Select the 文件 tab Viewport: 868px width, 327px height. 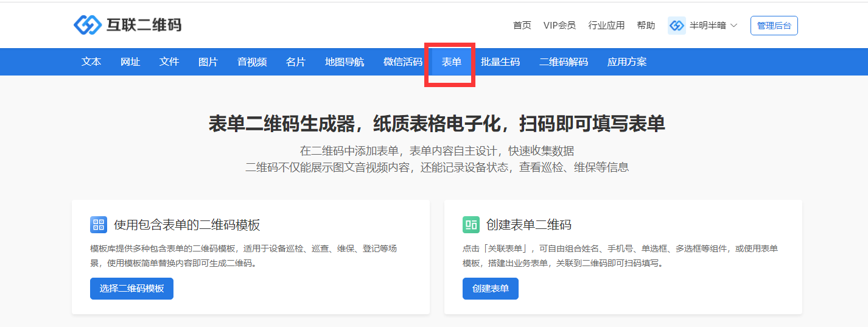169,62
